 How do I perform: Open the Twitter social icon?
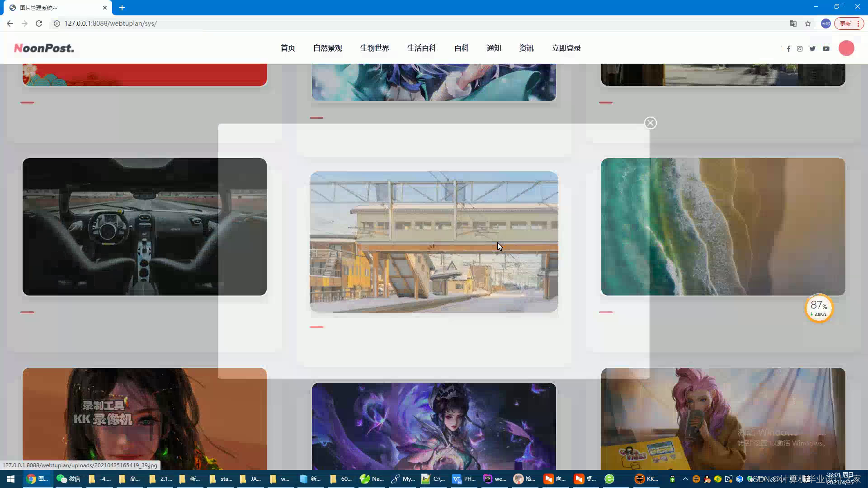pyautogui.click(x=812, y=49)
